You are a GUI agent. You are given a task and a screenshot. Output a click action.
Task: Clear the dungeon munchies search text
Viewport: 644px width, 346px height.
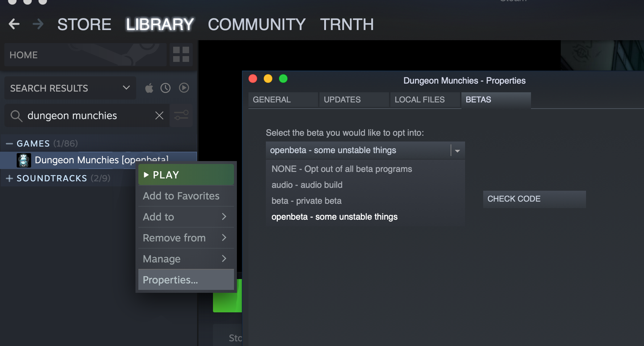159,115
